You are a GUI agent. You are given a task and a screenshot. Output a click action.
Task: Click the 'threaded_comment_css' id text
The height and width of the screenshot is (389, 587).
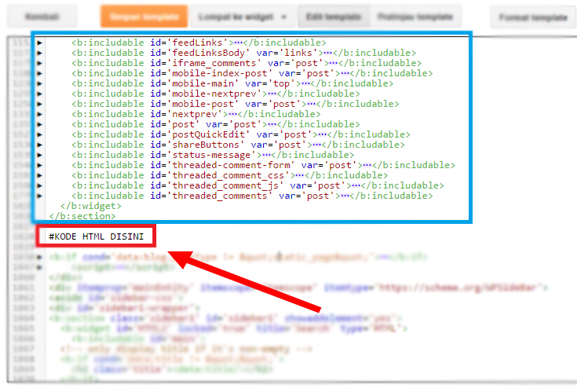pyautogui.click(x=228, y=175)
